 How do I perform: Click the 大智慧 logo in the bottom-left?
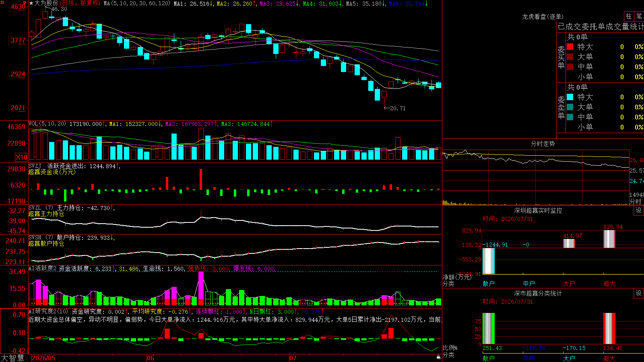[12, 358]
